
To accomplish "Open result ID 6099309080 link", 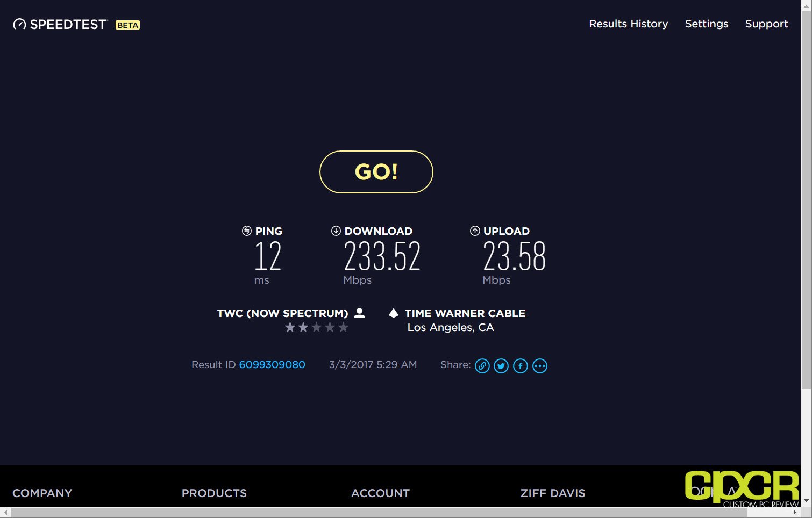I will point(272,364).
